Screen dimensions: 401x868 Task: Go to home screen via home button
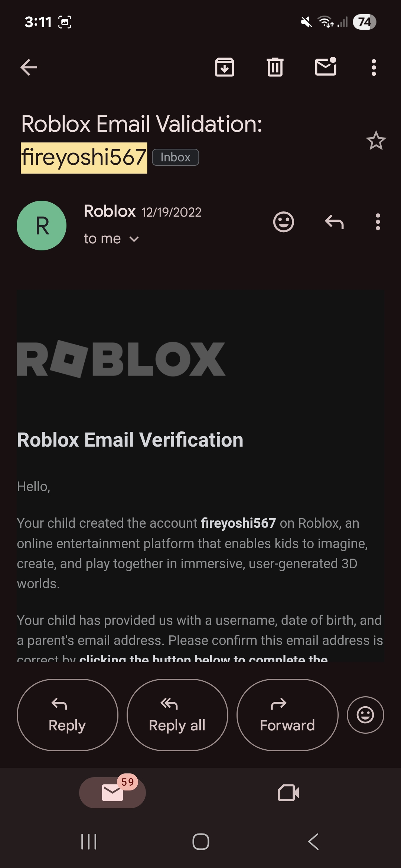tap(200, 842)
